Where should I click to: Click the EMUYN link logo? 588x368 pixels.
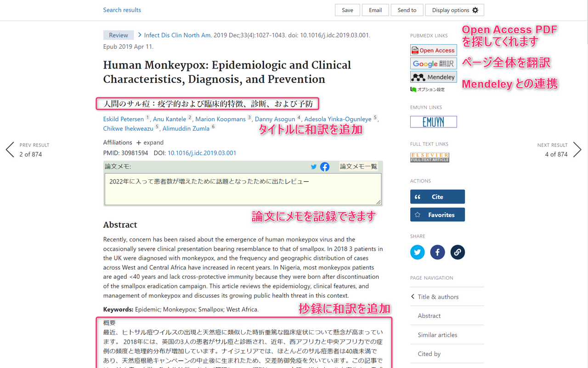(x=434, y=121)
